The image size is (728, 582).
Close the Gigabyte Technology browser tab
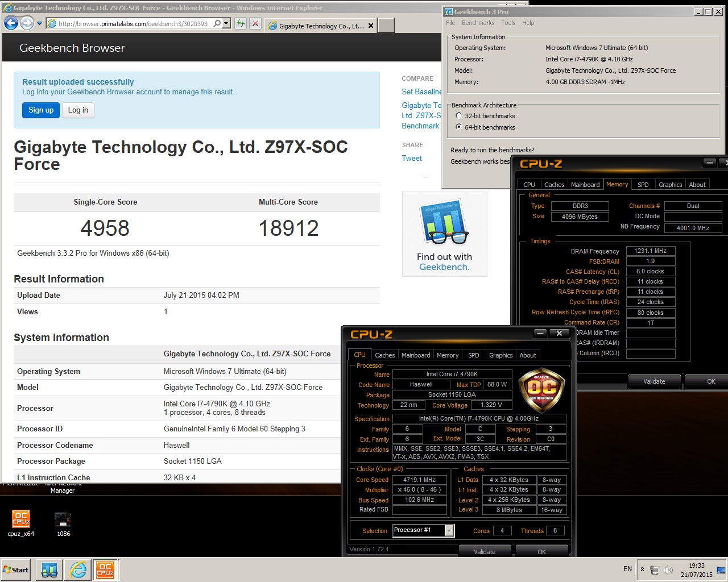coord(371,26)
